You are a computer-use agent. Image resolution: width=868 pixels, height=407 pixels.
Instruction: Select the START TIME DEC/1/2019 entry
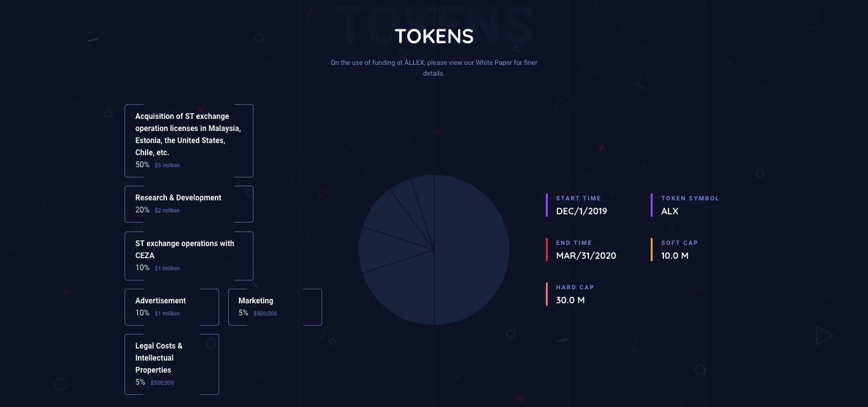pos(581,205)
